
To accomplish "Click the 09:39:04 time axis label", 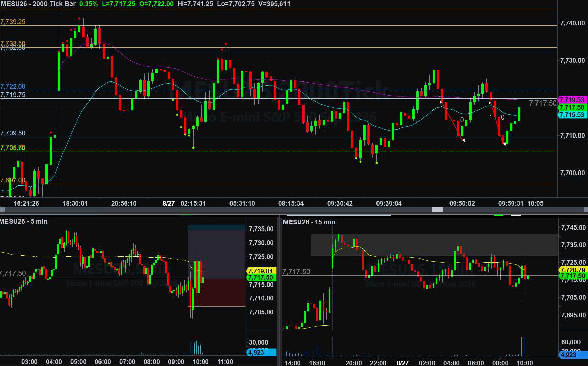I will pos(389,203).
